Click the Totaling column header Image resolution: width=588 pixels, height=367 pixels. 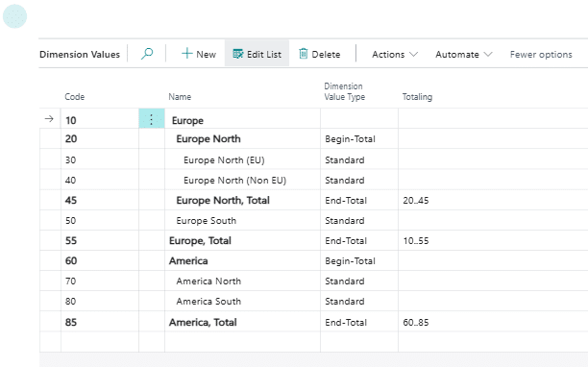(x=417, y=97)
